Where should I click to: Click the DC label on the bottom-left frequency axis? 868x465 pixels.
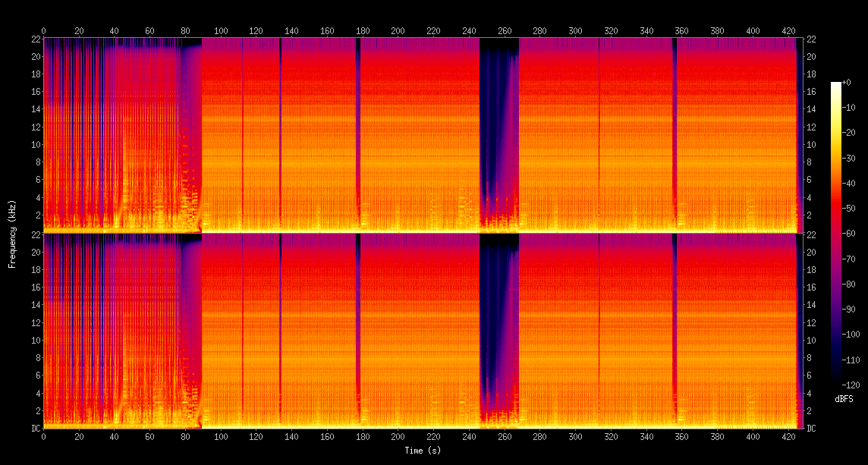click(35, 428)
